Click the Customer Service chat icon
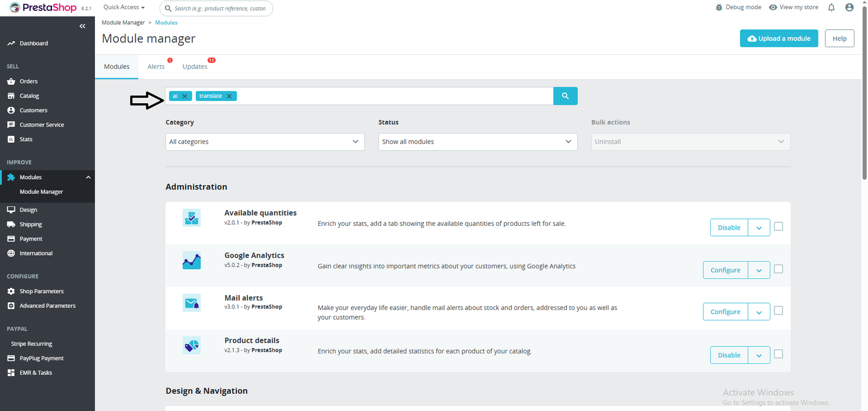Image resolution: width=868 pixels, height=411 pixels. coord(11,125)
